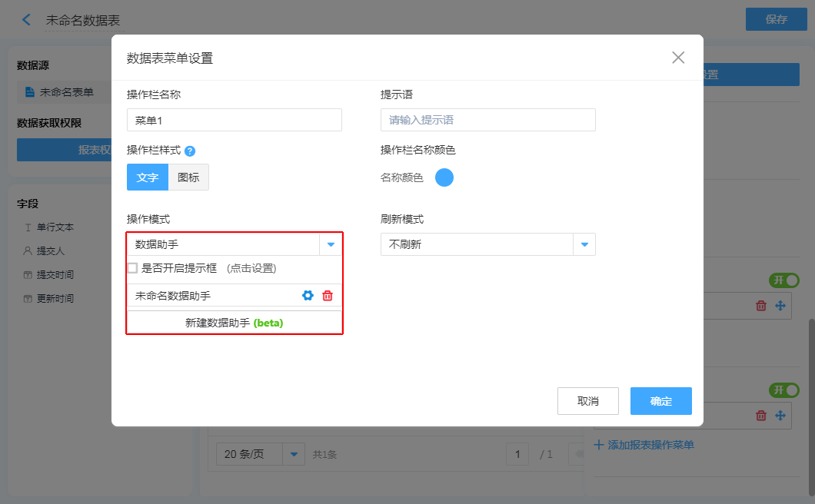Click the 确定 button

[660, 401]
